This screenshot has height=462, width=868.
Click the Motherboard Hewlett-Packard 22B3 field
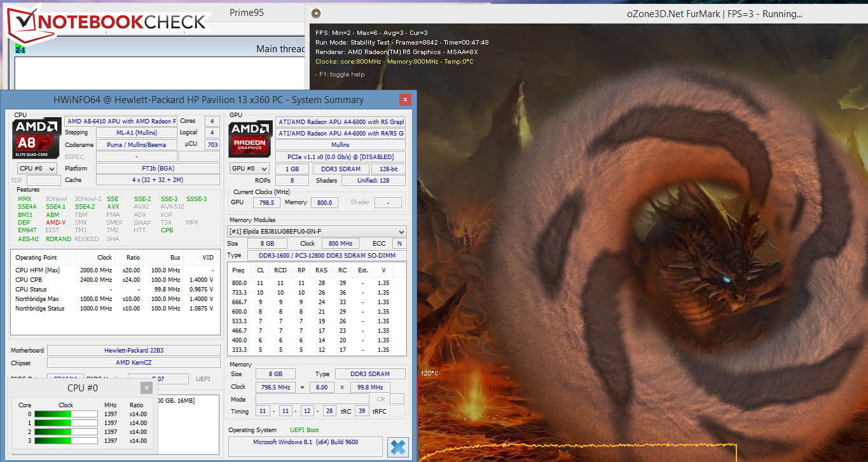134,351
